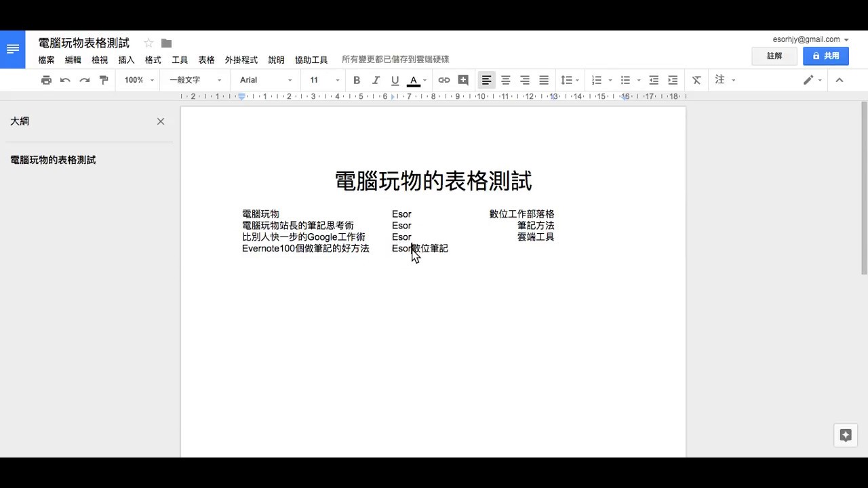Image resolution: width=868 pixels, height=488 pixels.
Task: Toggle bold formatting
Action: pyautogui.click(x=357, y=80)
